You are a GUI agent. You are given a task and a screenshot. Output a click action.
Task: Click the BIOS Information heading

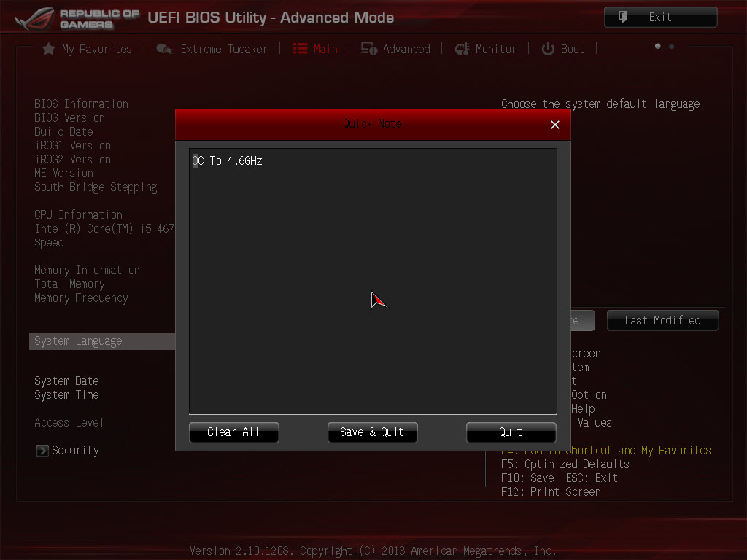pos(82,104)
